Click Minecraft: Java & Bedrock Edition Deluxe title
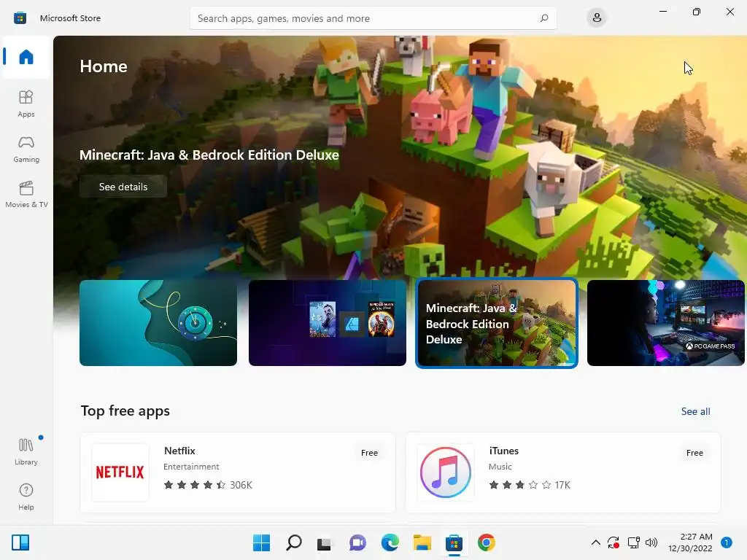Screen dimensions: 747x560 coord(209,155)
